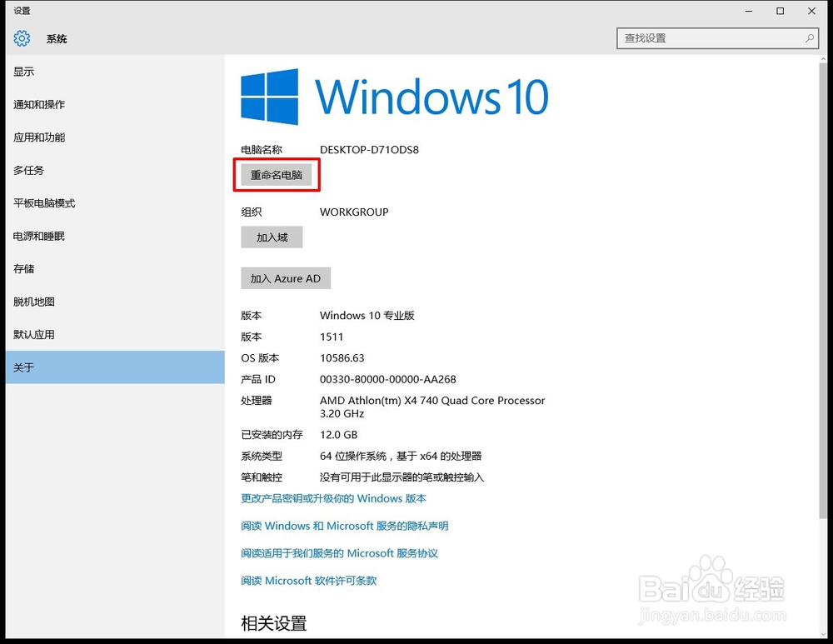Click installed memory value 12.0 GB
833x644 pixels.
[338, 435]
